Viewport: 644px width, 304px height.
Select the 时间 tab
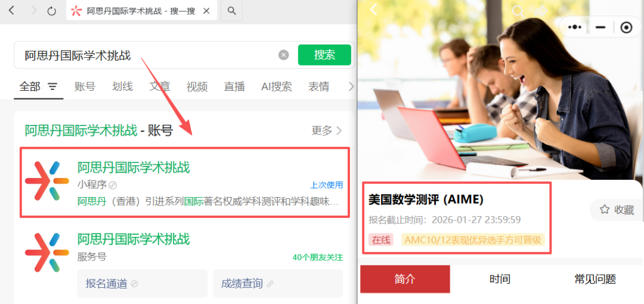(x=500, y=280)
